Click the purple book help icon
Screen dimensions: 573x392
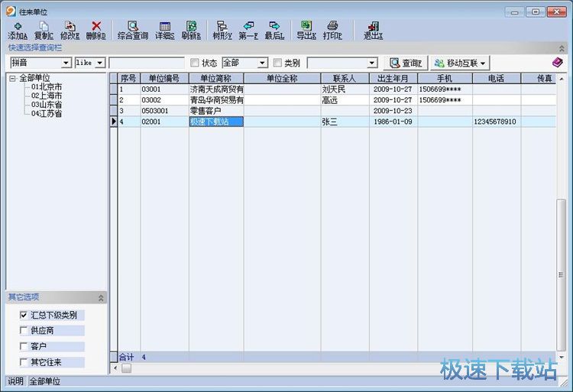(557, 63)
